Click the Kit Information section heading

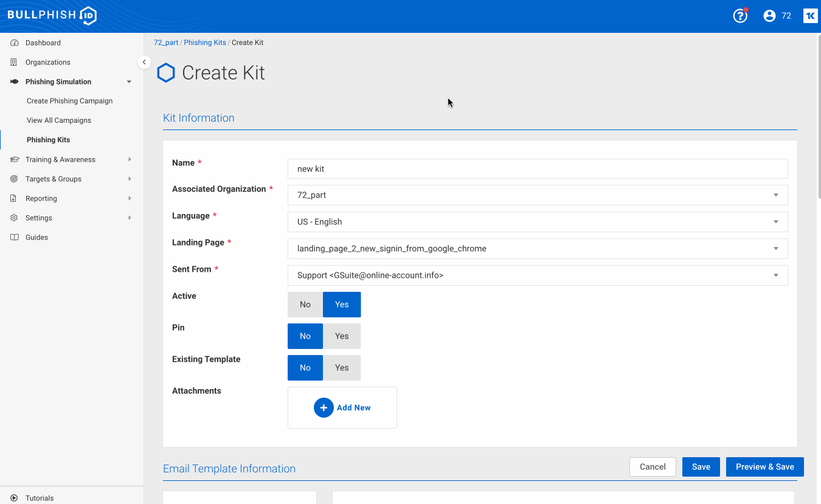[199, 118]
